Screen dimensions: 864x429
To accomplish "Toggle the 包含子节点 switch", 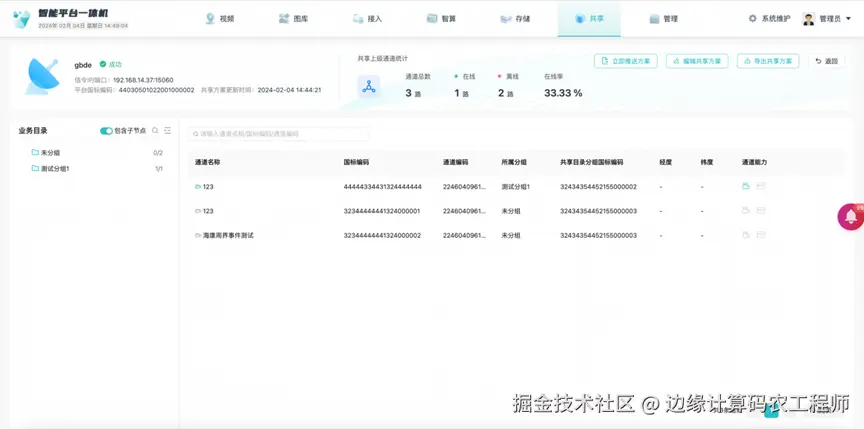I will click(x=106, y=131).
